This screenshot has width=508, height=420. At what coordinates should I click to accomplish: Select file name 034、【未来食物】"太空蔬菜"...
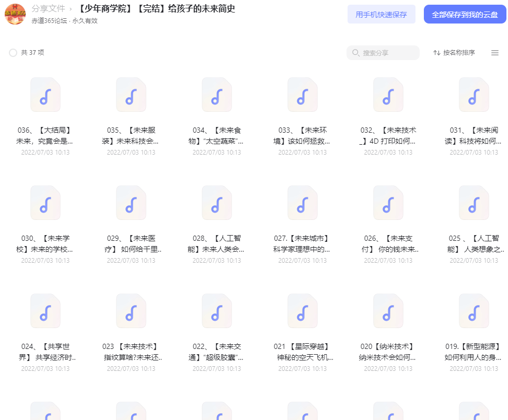pyautogui.click(x=216, y=136)
